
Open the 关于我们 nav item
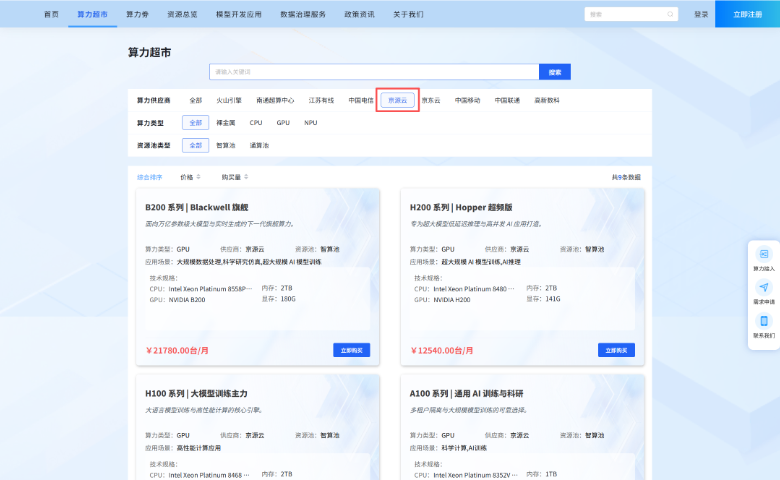pos(408,14)
